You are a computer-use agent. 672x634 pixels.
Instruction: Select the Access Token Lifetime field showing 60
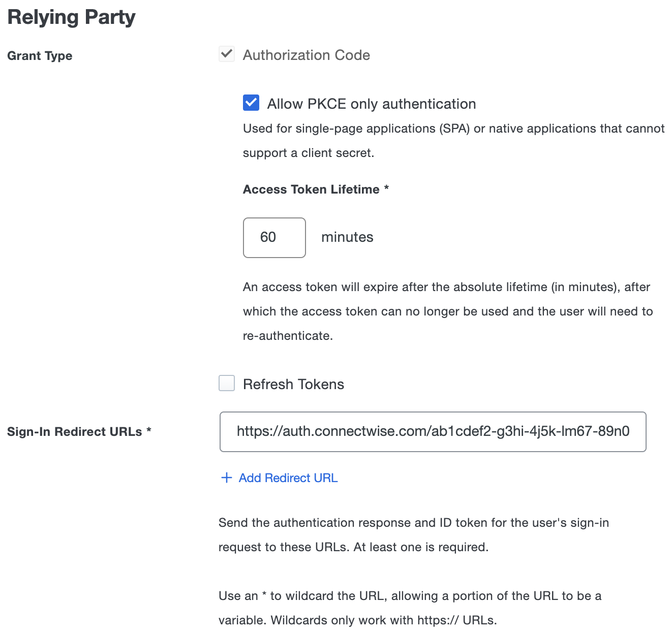point(274,237)
